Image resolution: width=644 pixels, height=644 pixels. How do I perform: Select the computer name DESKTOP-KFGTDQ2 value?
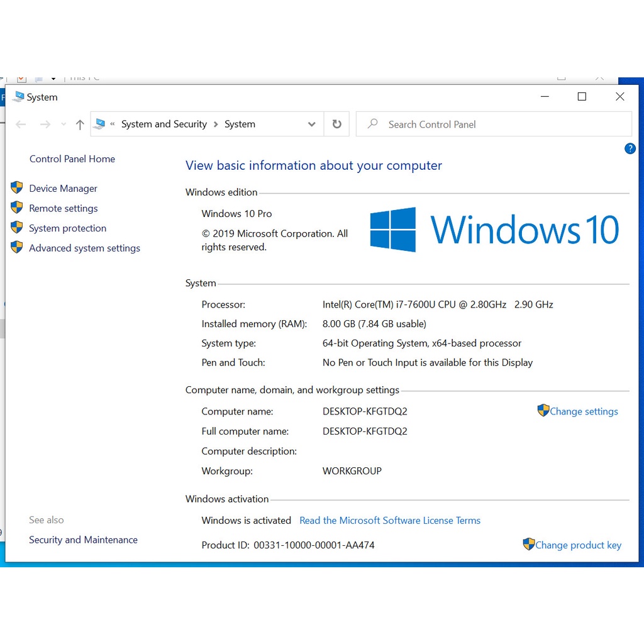pyautogui.click(x=365, y=411)
